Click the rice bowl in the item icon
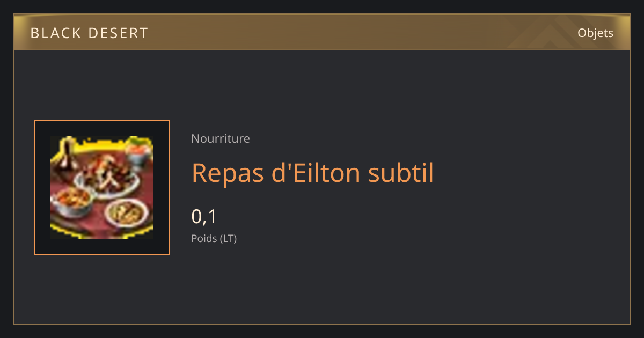The width and height of the screenshot is (644, 338). click(127, 213)
